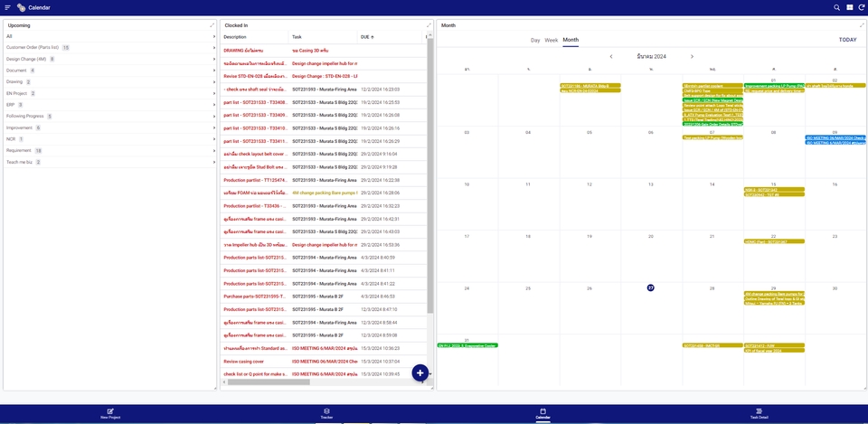Expand the ERP category

[109, 105]
